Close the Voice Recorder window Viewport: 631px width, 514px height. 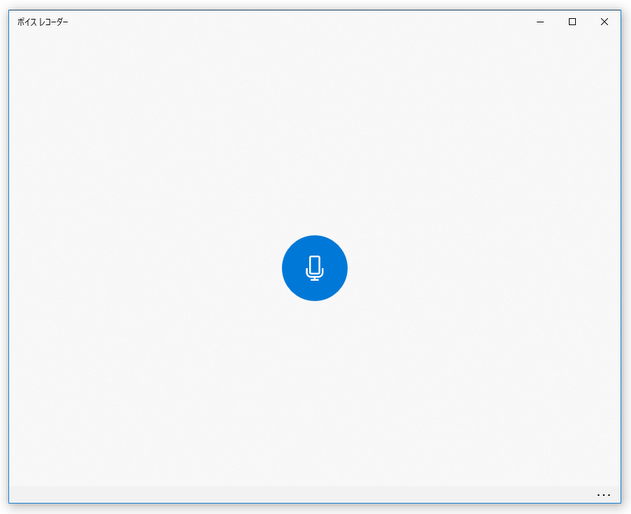coord(604,22)
